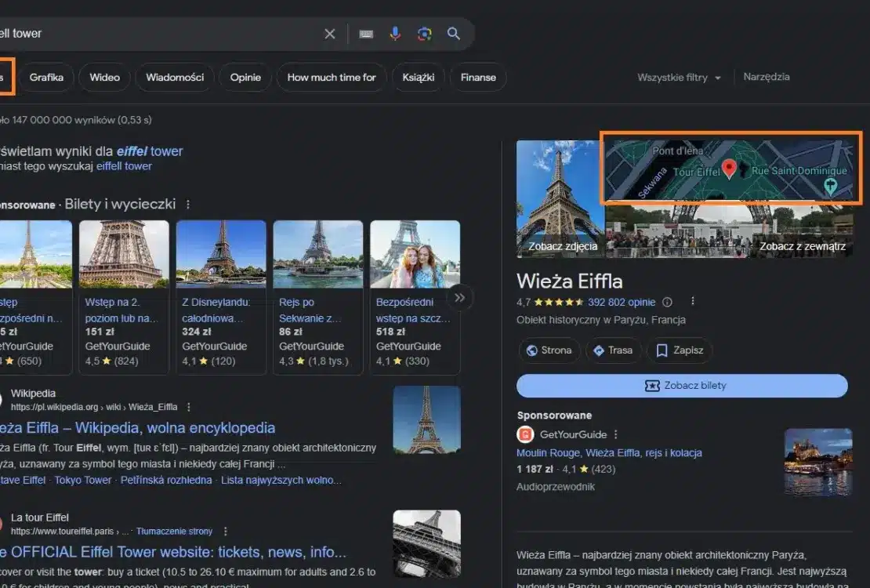Clear the search box with X icon
Viewport: 870px width, 588px height.
(x=330, y=34)
